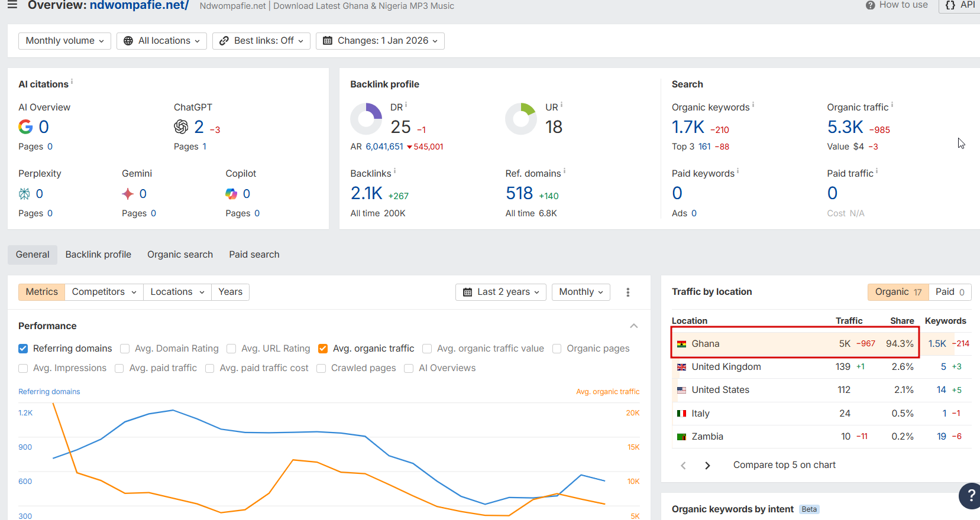This screenshot has width=980, height=520.
Task: Open the 518 referring domains link
Action: 519,193
